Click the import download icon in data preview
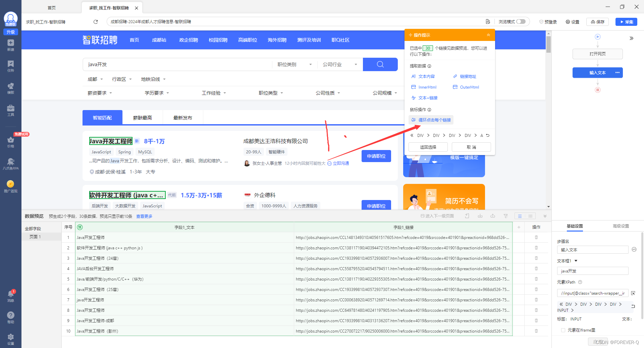 (480, 216)
